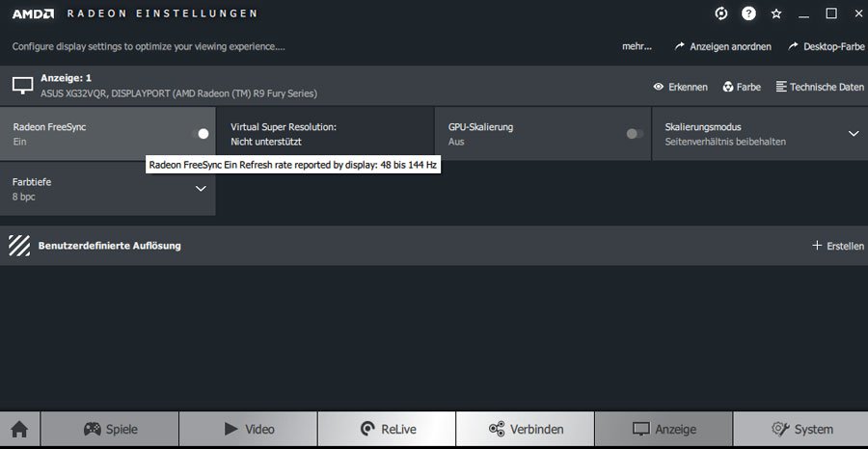Click Erstellen for custom resolution

pyautogui.click(x=845, y=246)
